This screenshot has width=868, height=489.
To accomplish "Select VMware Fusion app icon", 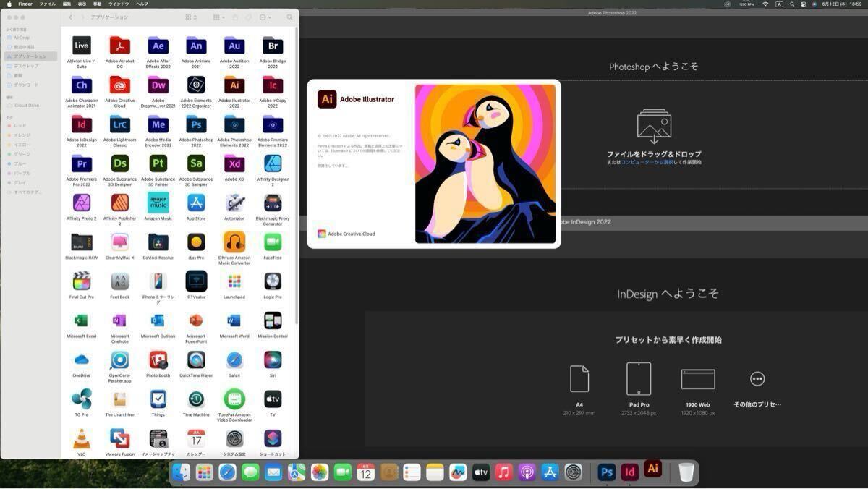I will click(x=119, y=438).
